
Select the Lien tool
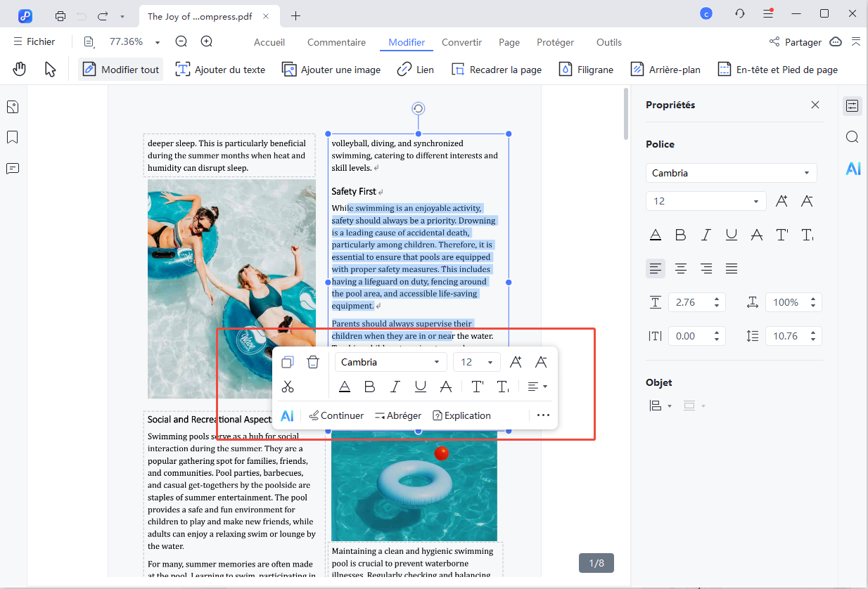415,69
